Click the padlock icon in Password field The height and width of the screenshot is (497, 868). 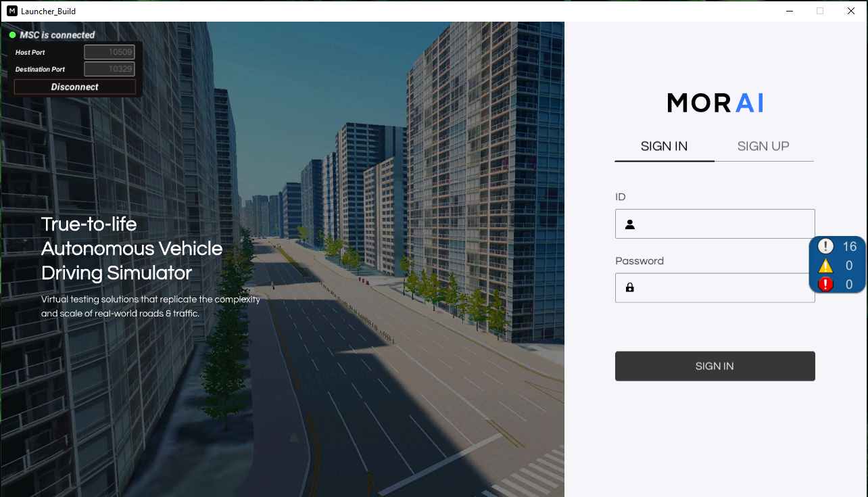(630, 287)
